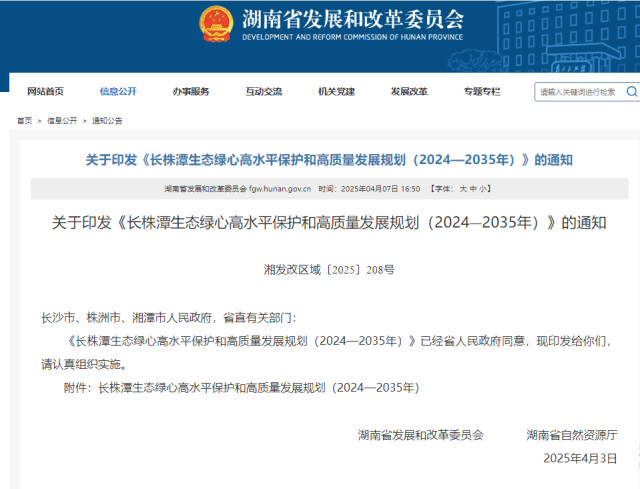Open the 机关党建 menu item
Image resolution: width=640 pixels, height=489 pixels.
point(336,91)
